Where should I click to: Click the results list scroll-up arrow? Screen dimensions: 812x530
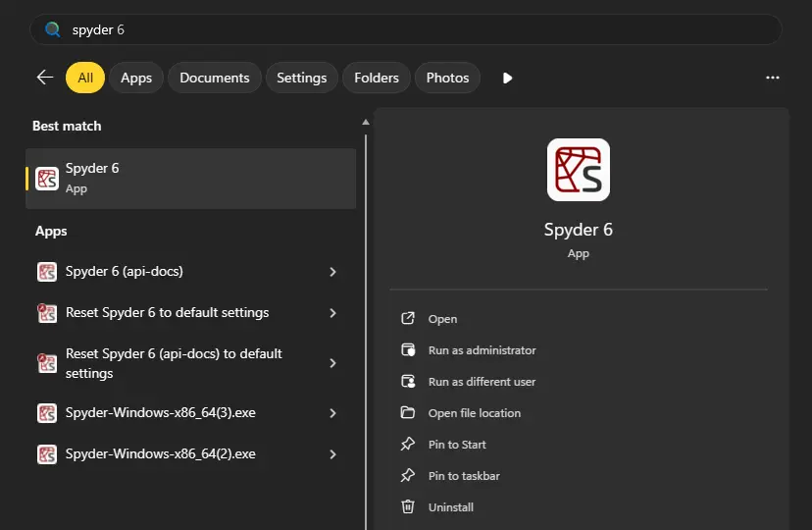point(366,123)
